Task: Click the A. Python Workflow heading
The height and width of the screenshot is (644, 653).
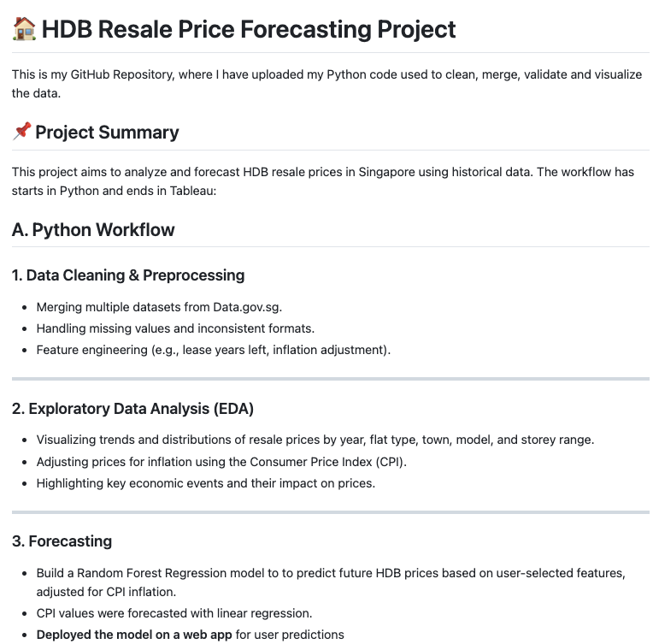Action: [x=93, y=230]
